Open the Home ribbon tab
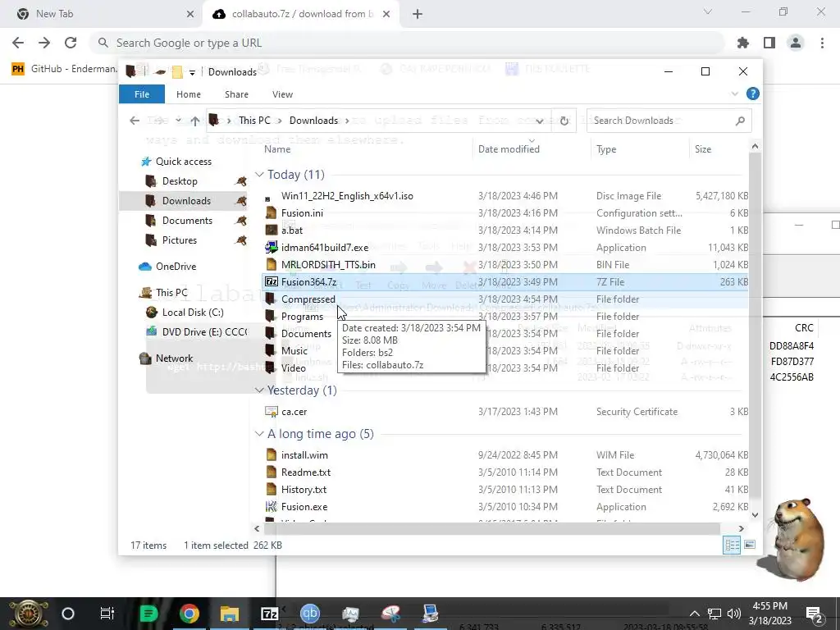 (189, 94)
